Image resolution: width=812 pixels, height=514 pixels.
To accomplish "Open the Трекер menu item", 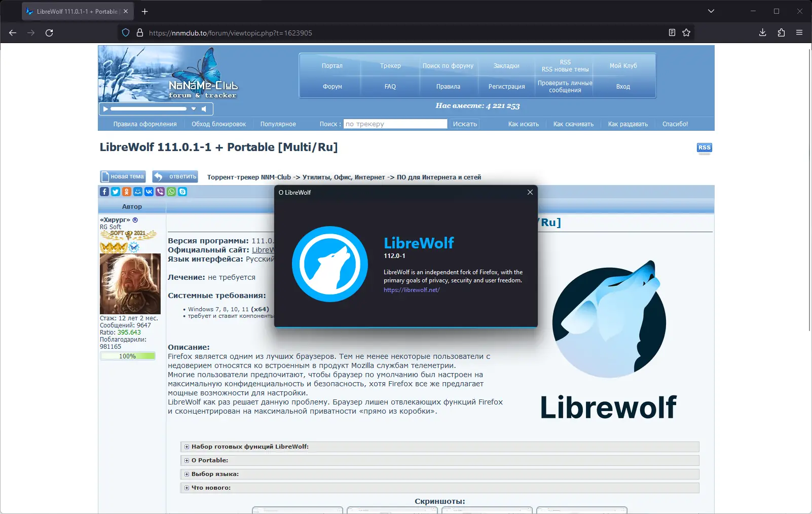I will pos(390,66).
